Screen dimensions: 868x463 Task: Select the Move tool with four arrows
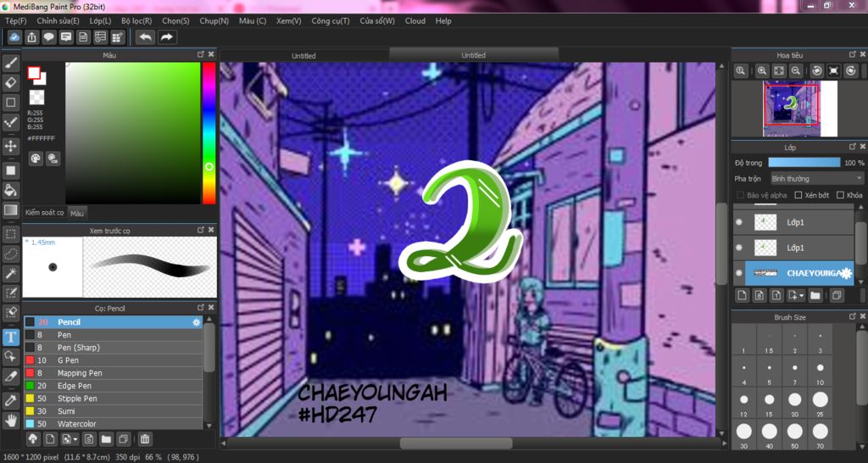coord(10,146)
